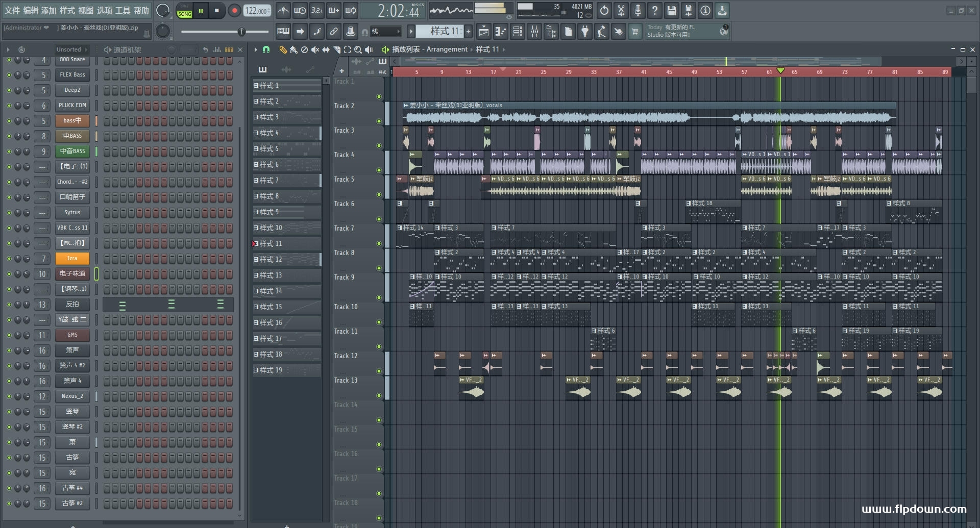Open the snap selector dropdown labeled 线
The height and width of the screenshot is (528, 980).
[x=386, y=32]
